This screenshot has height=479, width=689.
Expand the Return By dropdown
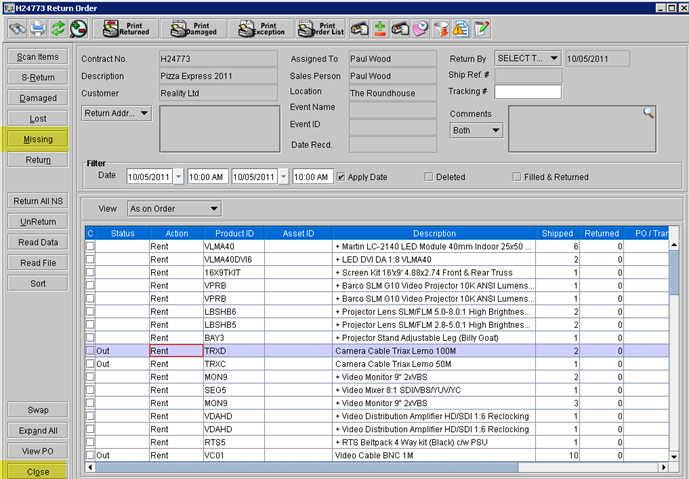(x=527, y=58)
